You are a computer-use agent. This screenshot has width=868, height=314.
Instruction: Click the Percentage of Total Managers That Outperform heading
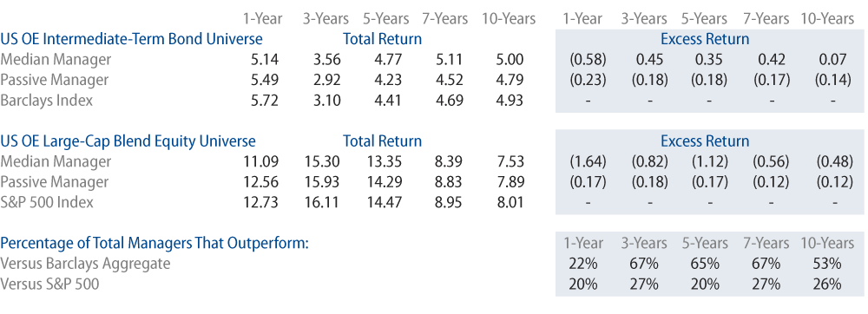(x=154, y=243)
